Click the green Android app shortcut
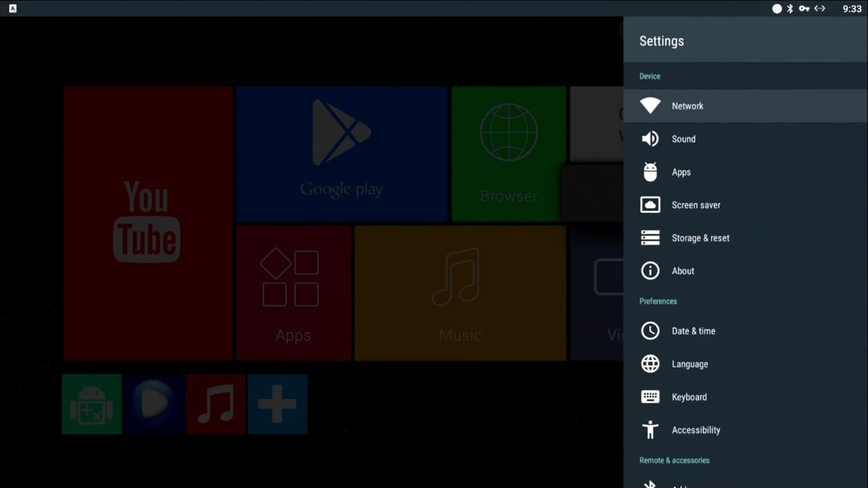This screenshot has height=488, width=868. (x=92, y=404)
